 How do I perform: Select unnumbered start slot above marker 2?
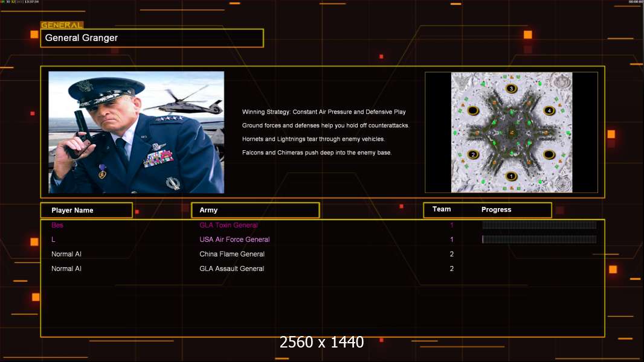click(473, 110)
